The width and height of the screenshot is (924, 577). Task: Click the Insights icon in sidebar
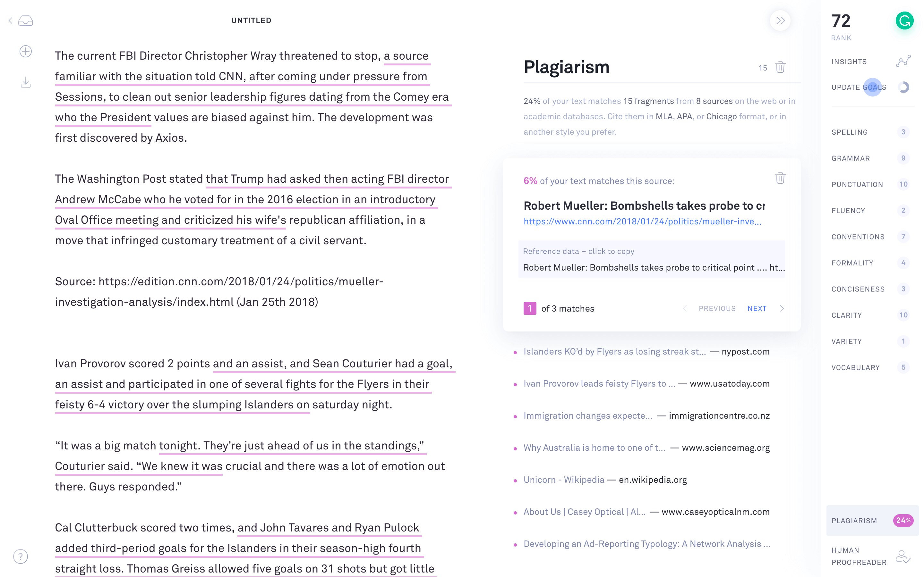[x=903, y=61]
